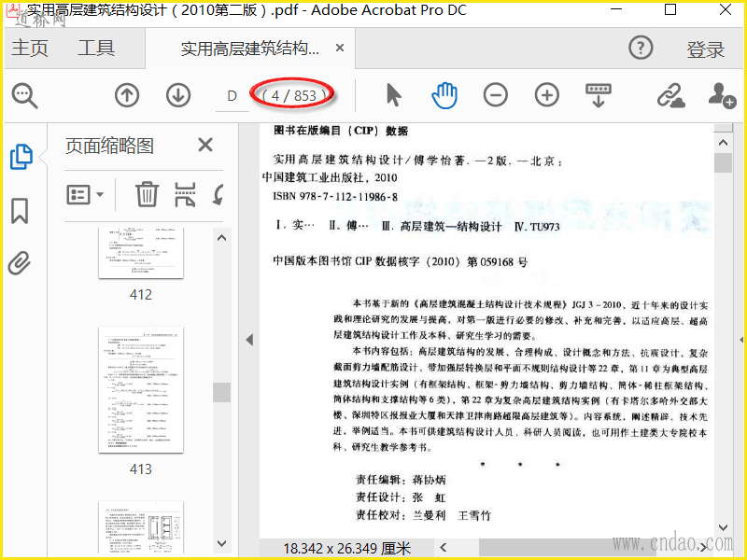This screenshot has height=560, width=747.
Task: Open the search magnifier tool
Action: pyautogui.click(x=25, y=96)
